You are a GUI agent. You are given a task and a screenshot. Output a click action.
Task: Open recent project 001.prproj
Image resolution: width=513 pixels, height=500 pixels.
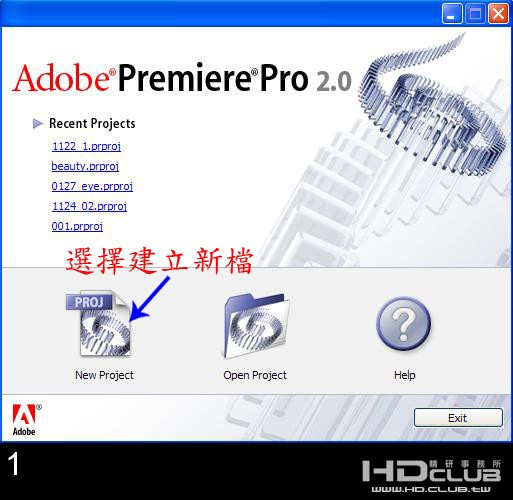pos(77,226)
